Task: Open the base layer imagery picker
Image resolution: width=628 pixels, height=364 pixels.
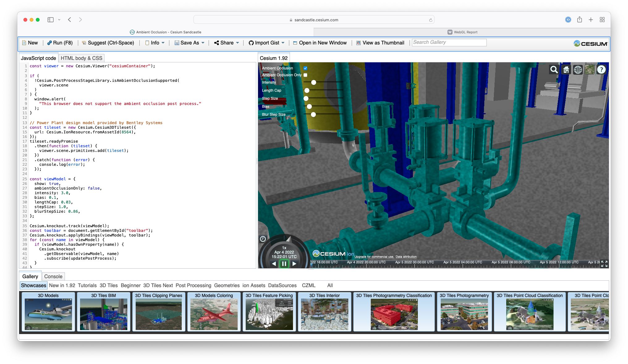Action: [590, 70]
